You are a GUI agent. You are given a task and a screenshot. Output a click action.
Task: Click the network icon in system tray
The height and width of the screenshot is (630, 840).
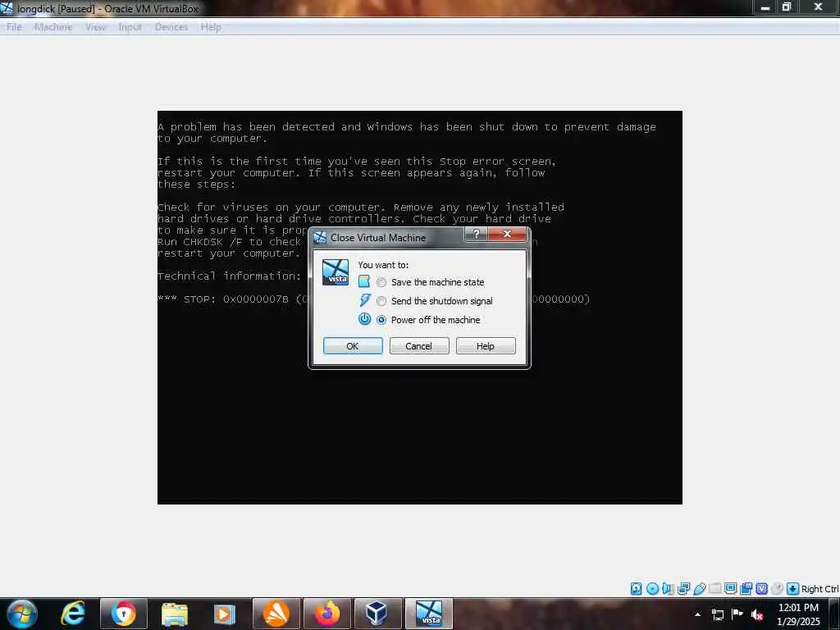pos(718,614)
